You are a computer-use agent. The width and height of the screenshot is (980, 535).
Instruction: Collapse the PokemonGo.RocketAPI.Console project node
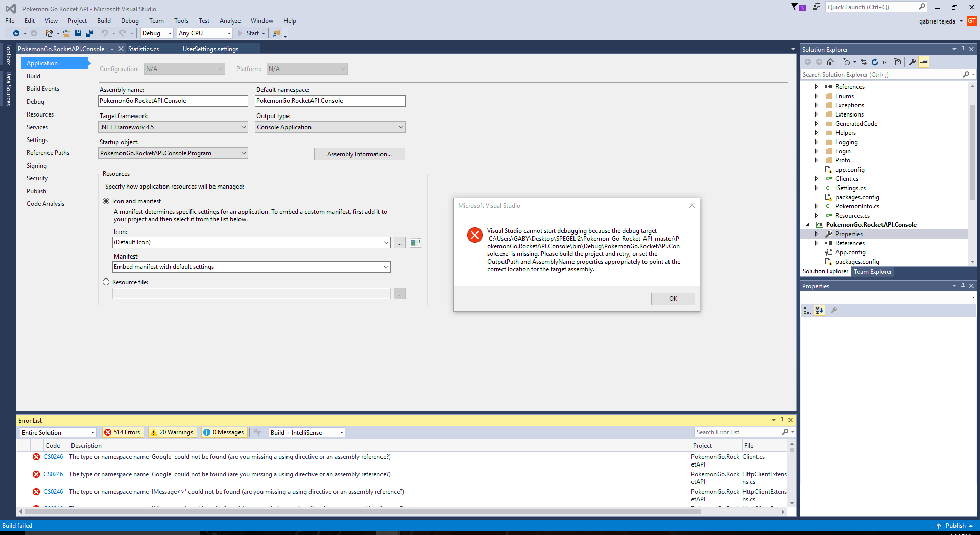tap(807, 225)
